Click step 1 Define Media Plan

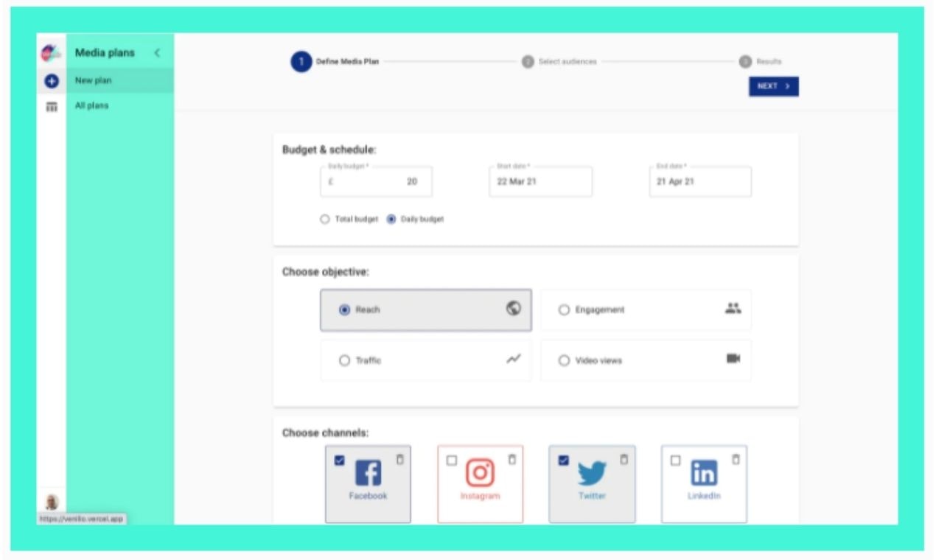(335, 62)
